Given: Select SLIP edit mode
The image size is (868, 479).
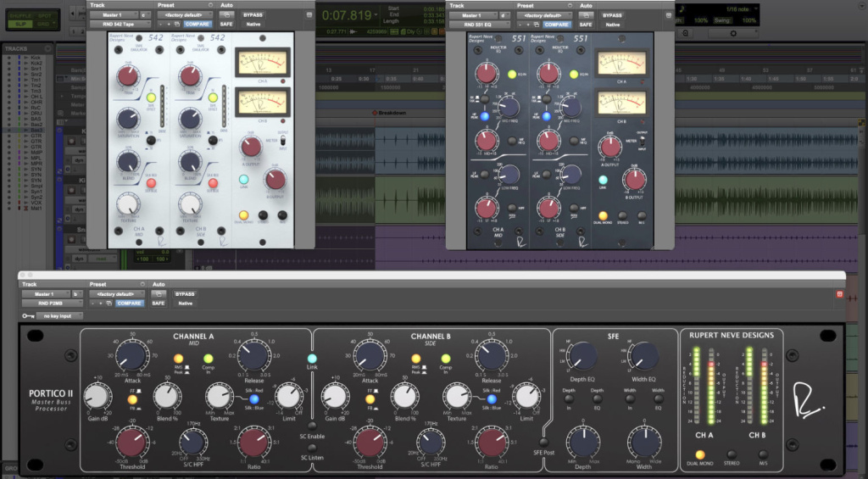Looking at the screenshot, I should [20, 24].
